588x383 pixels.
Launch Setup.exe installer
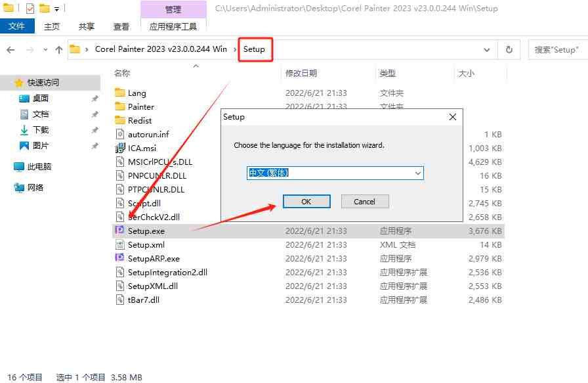click(x=147, y=231)
